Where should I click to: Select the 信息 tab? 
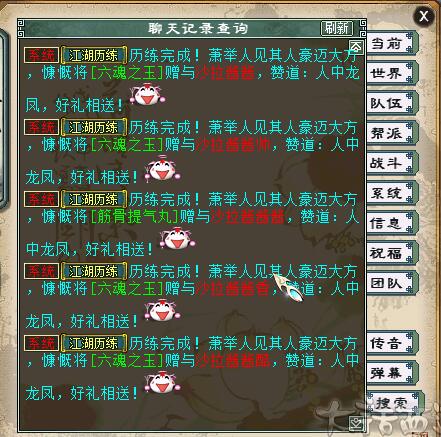(389, 223)
